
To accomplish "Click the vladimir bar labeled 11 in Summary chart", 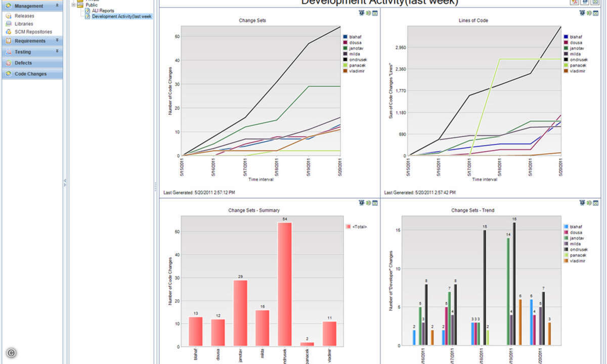I will (x=329, y=334).
